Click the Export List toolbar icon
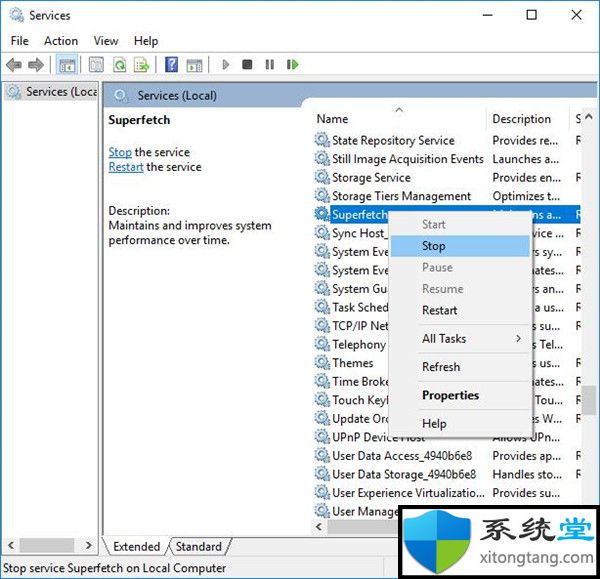 tap(142, 65)
